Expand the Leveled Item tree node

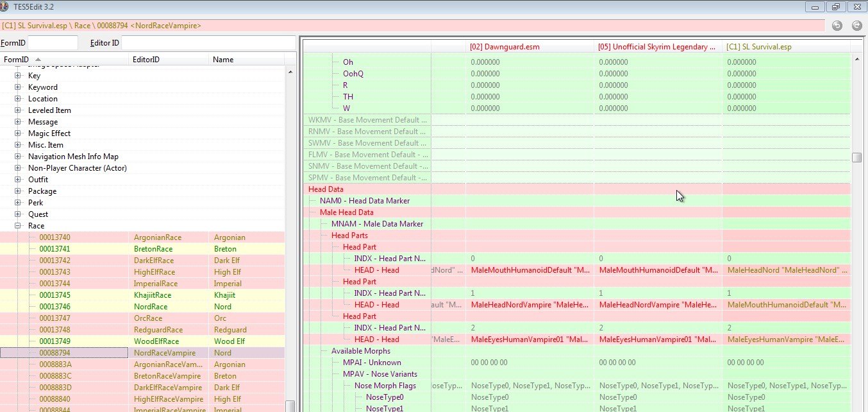click(18, 110)
